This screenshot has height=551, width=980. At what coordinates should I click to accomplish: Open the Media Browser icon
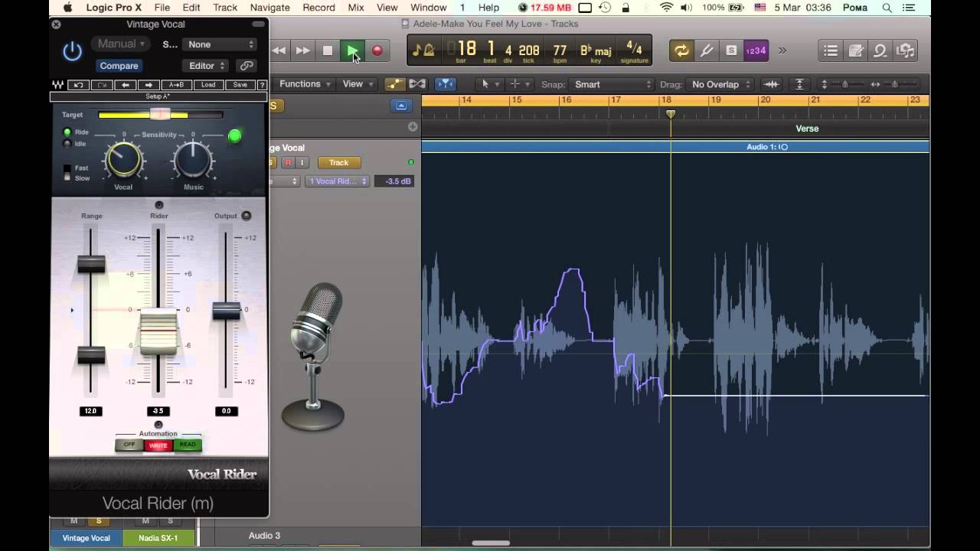coord(906,51)
